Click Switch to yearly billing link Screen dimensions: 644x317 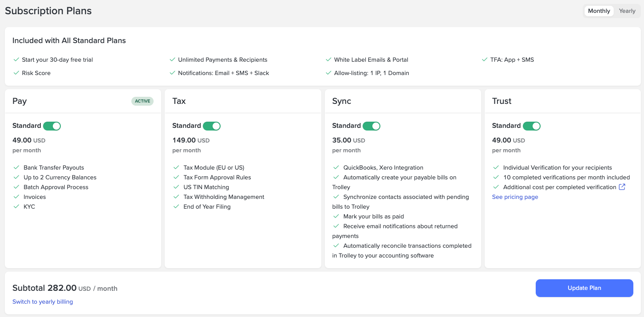43,302
